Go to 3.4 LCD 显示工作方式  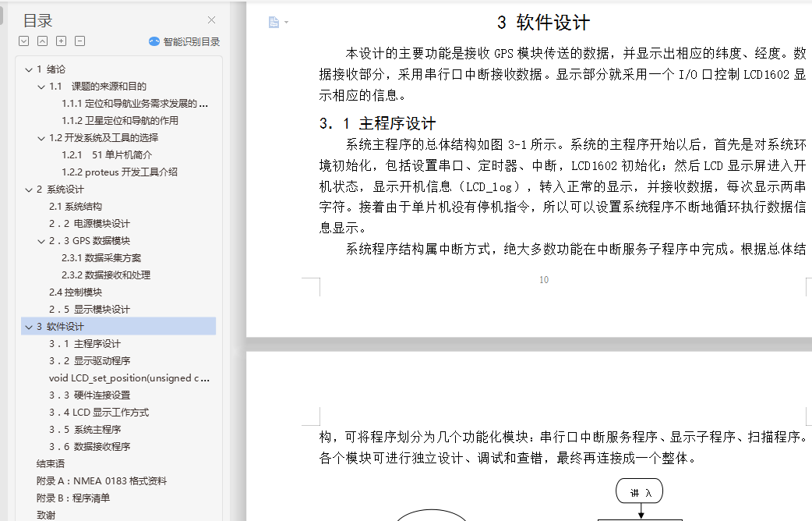(99, 412)
